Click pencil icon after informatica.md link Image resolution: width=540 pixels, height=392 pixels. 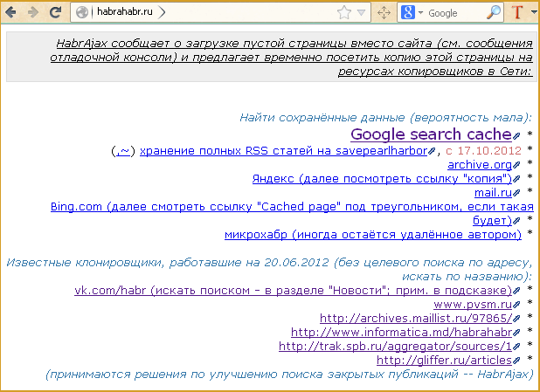tap(516, 333)
